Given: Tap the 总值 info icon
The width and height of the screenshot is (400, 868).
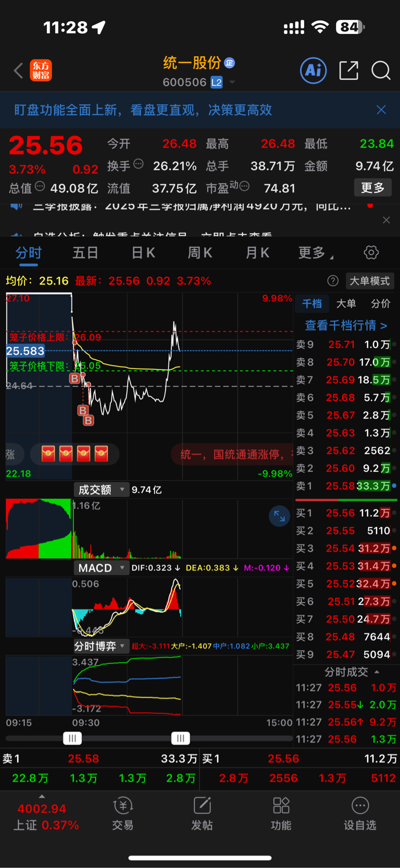Looking at the screenshot, I should [x=40, y=187].
